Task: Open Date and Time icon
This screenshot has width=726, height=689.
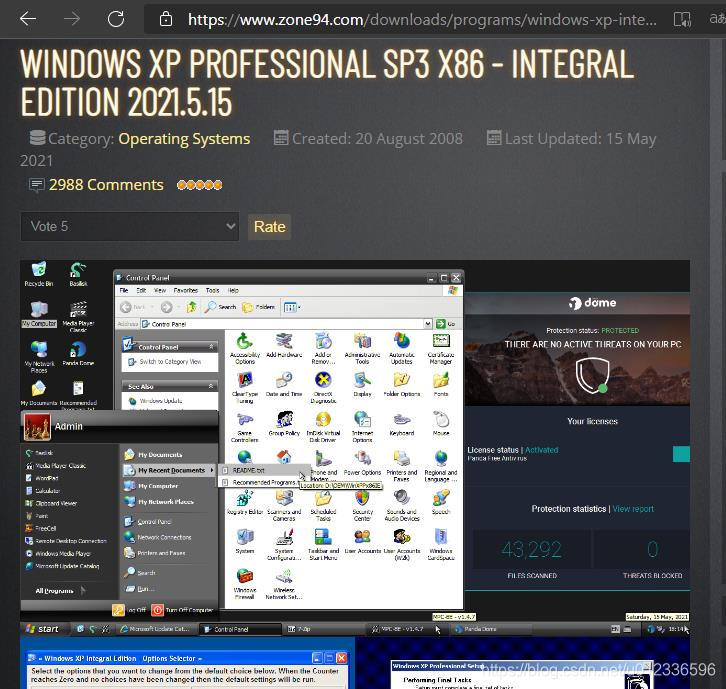Action: pyautogui.click(x=284, y=385)
